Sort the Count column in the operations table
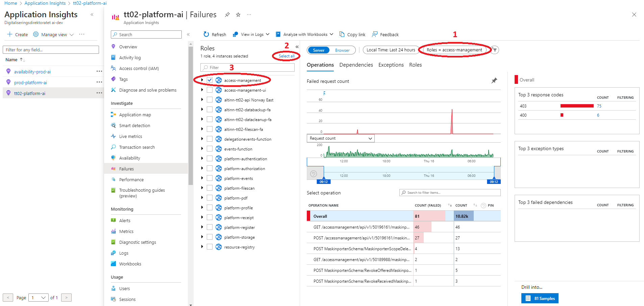Image resolution: width=644 pixels, height=306 pixels. point(475,205)
